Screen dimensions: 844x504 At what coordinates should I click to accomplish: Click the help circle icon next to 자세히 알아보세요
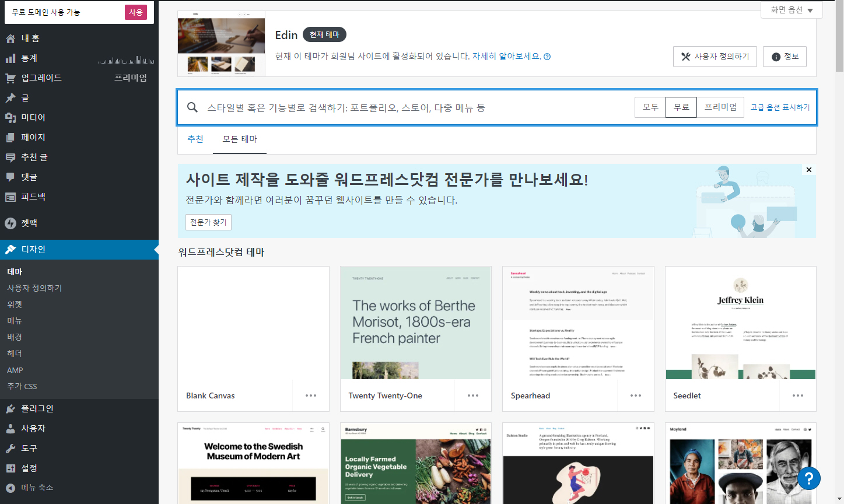click(x=547, y=57)
